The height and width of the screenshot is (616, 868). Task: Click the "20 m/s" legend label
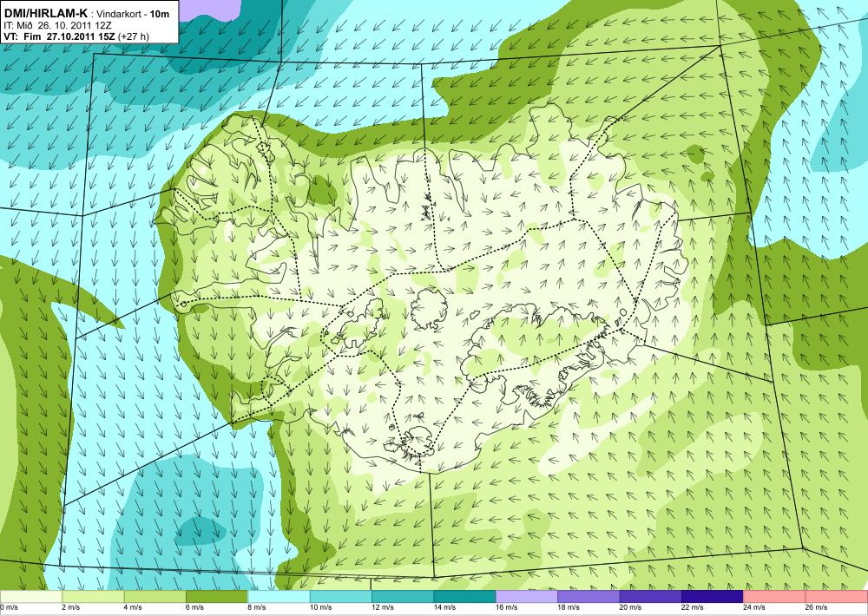tap(630, 607)
